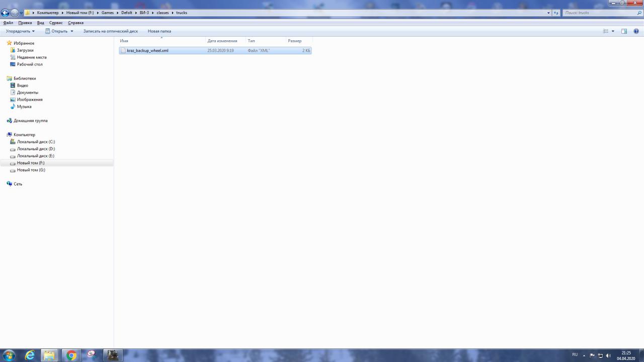
Task: Click the address bar refresh icon
Action: pos(556,13)
